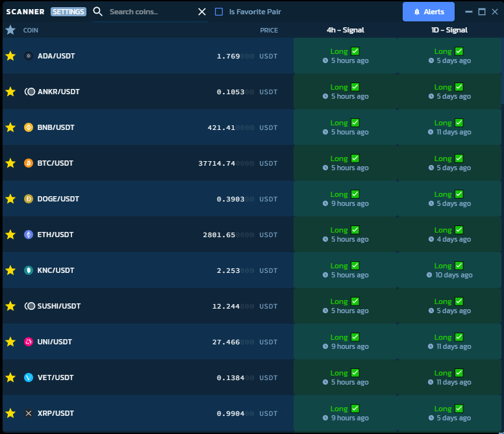
Task: Toggle favorite star for XRP/USDT
Action: click(x=10, y=413)
